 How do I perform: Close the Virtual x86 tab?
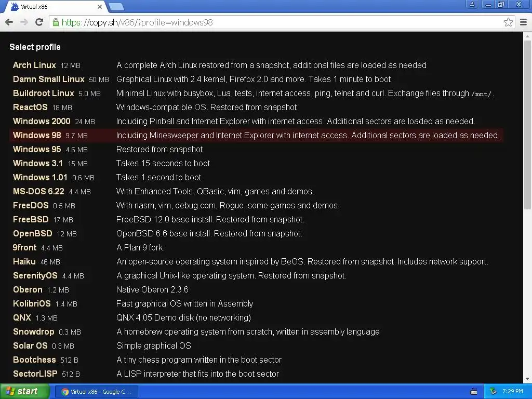[99, 7]
